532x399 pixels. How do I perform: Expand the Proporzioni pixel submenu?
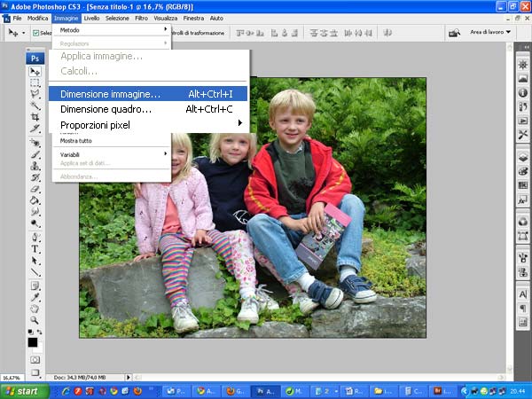click(x=149, y=125)
